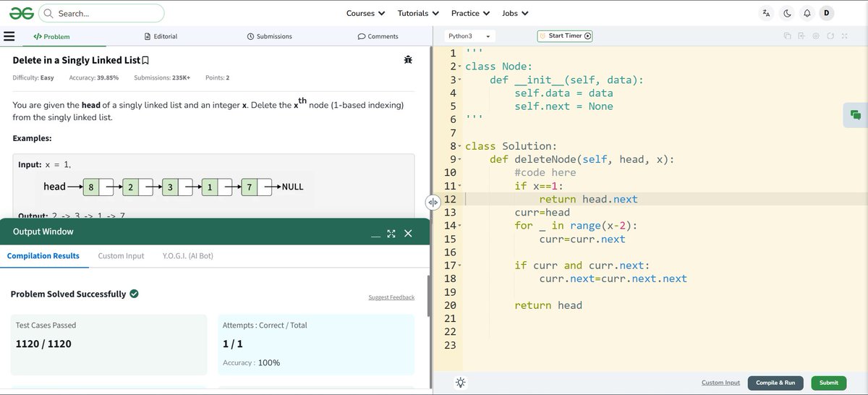This screenshot has height=395, width=868.
Task: Select Custom Input tab in Output Window
Action: [121, 256]
